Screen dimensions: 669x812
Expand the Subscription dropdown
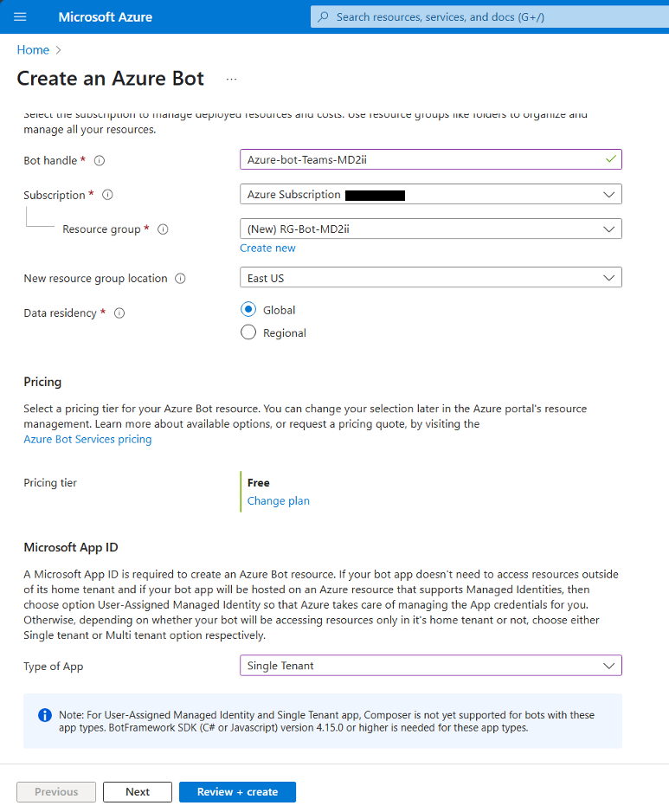[430, 195]
